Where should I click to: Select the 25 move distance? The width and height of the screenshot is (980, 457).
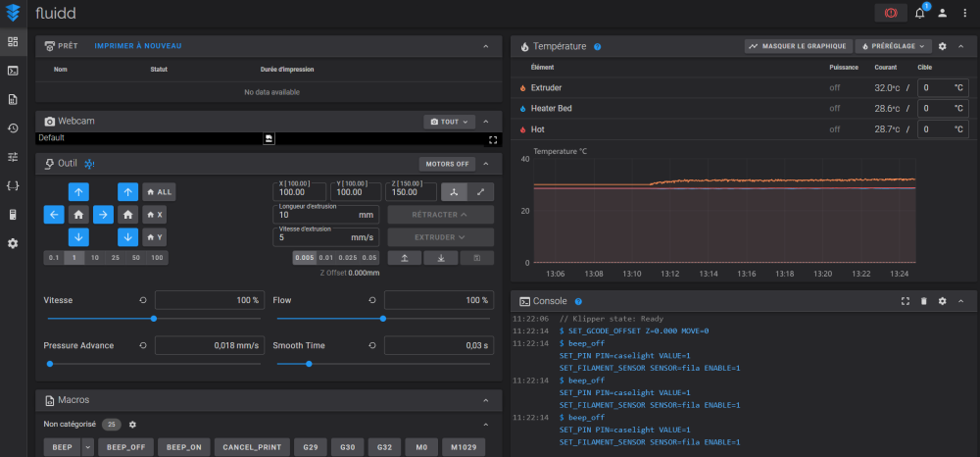tap(116, 258)
